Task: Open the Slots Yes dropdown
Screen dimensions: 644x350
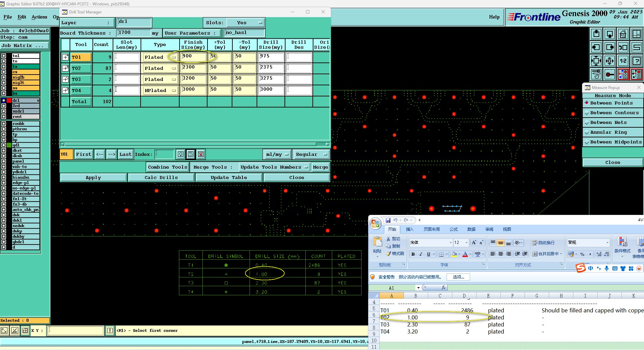Action: [260, 23]
